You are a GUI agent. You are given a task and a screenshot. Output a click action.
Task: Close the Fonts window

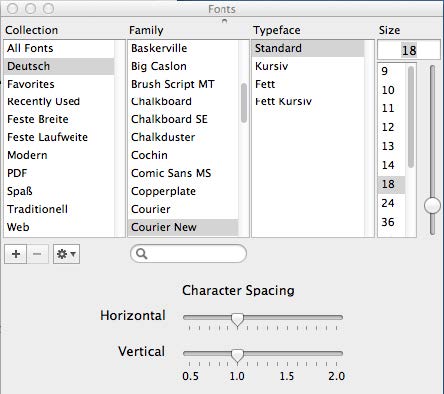coord(12,8)
